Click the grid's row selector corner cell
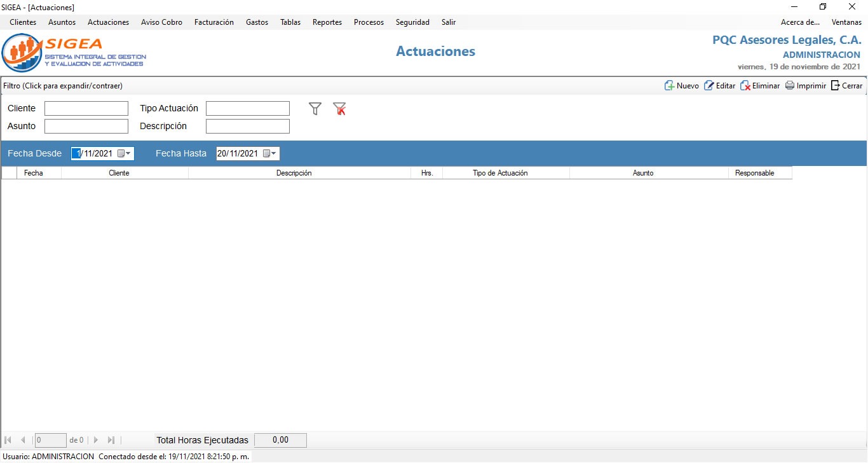This screenshot has height=463, width=868. pyautogui.click(x=10, y=173)
